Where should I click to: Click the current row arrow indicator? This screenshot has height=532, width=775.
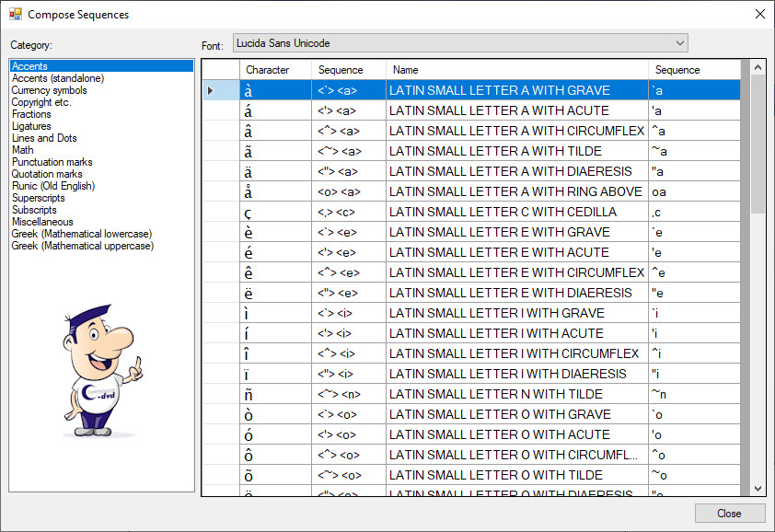click(x=211, y=90)
